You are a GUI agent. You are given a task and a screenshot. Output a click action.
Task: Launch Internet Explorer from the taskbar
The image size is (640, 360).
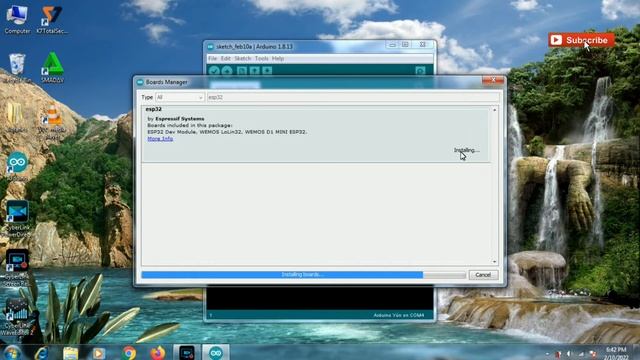pyautogui.click(x=41, y=353)
